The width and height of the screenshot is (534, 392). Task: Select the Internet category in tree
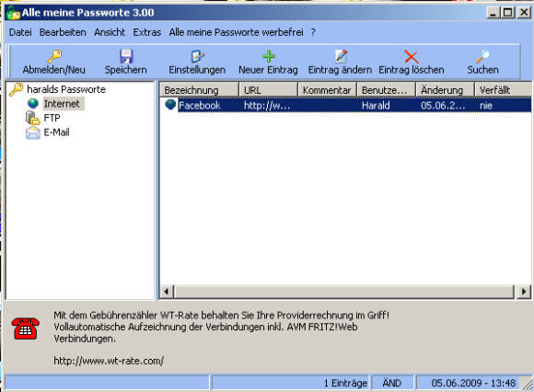[62, 104]
